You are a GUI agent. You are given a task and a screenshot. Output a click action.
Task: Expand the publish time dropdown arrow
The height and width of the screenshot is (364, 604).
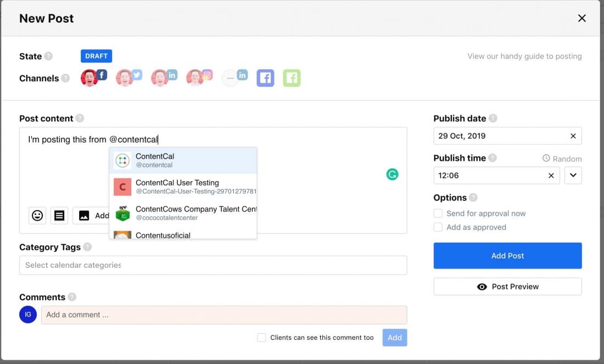pos(573,175)
